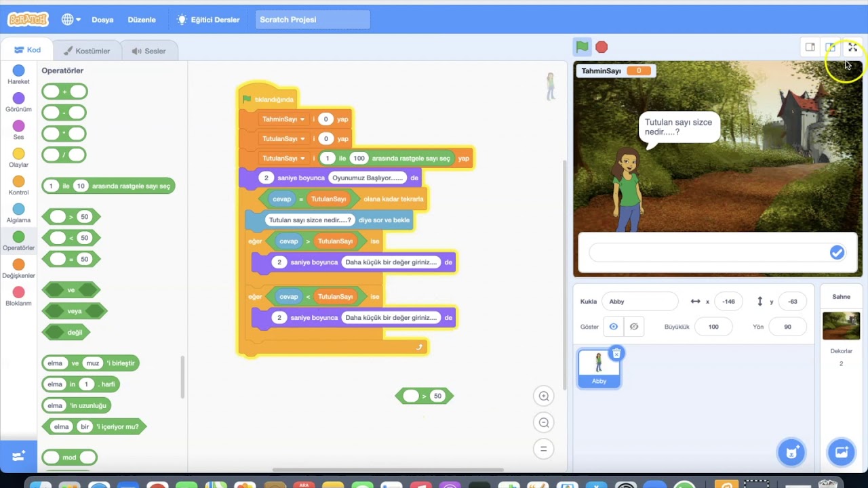Click the 'değil' boolean block

pos(66,332)
